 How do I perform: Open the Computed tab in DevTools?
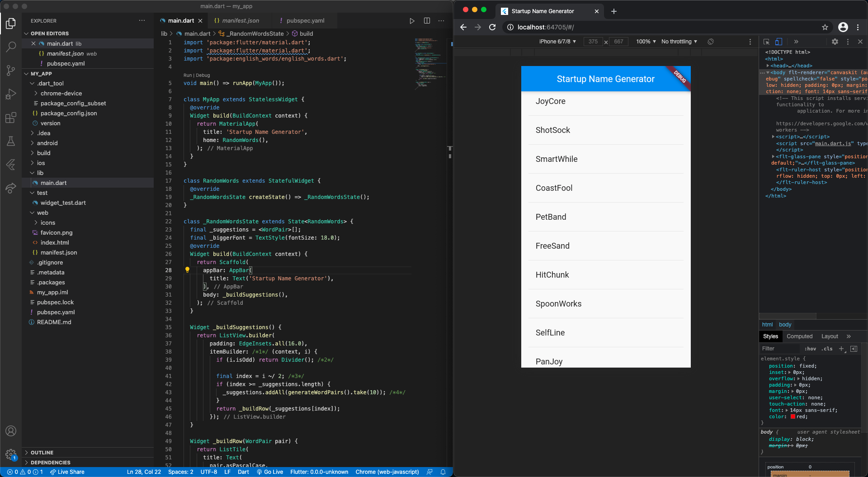pyautogui.click(x=799, y=336)
